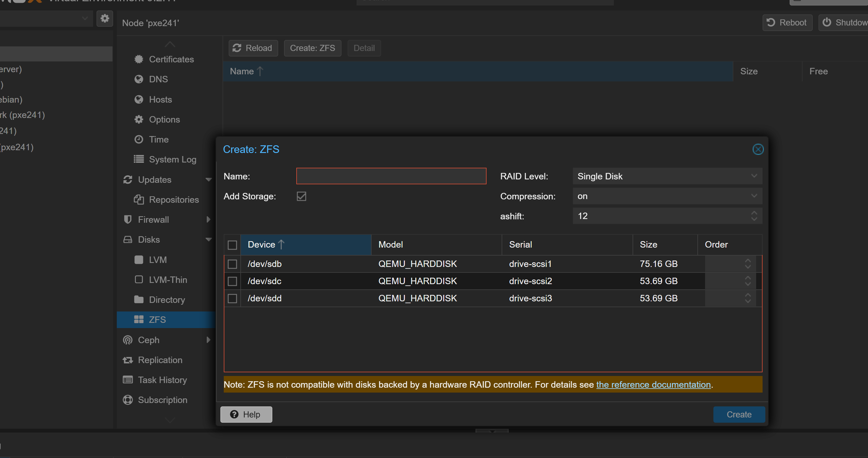Open the reference documentation link
Viewport: 868px width, 458px height.
click(653, 385)
